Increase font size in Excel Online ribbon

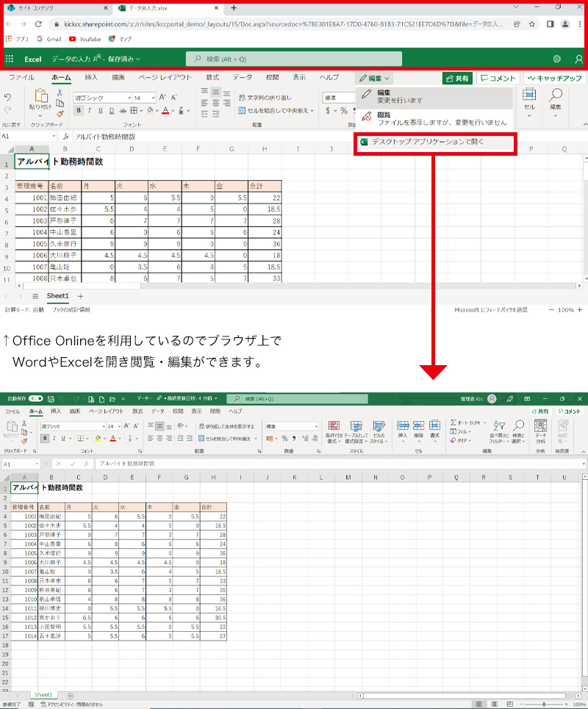pyautogui.click(x=162, y=97)
